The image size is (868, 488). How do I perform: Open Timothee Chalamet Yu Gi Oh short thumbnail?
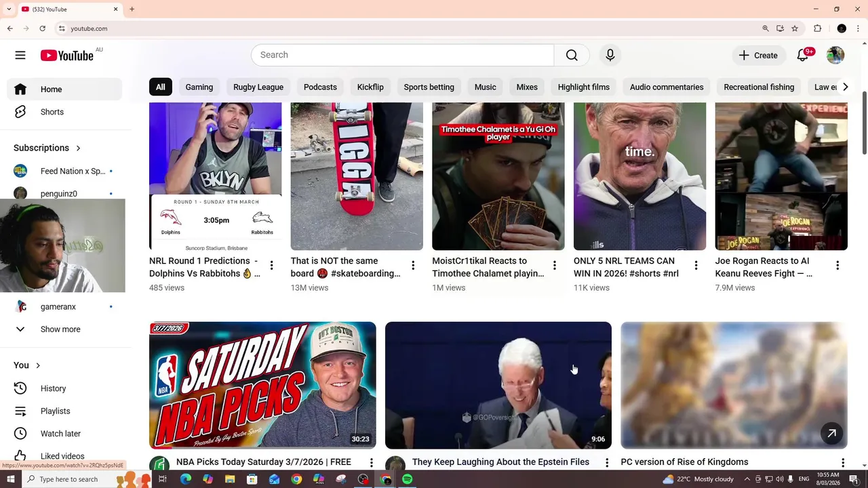(498, 176)
